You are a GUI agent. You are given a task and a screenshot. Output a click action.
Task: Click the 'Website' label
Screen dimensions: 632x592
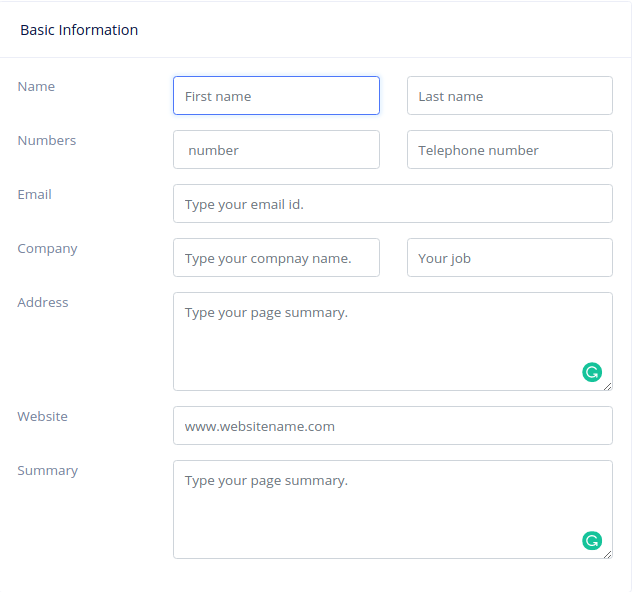pos(42,416)
